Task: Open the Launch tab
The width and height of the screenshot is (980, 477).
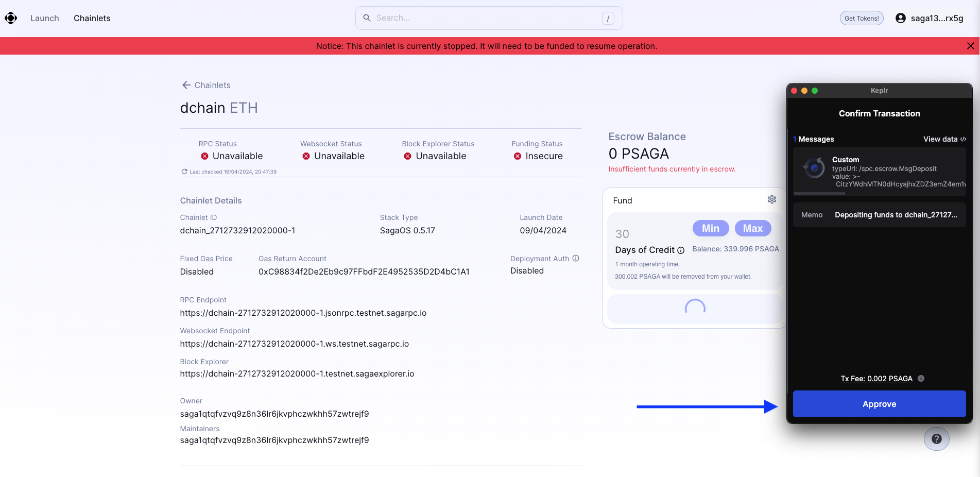Action: coord(45,18)
